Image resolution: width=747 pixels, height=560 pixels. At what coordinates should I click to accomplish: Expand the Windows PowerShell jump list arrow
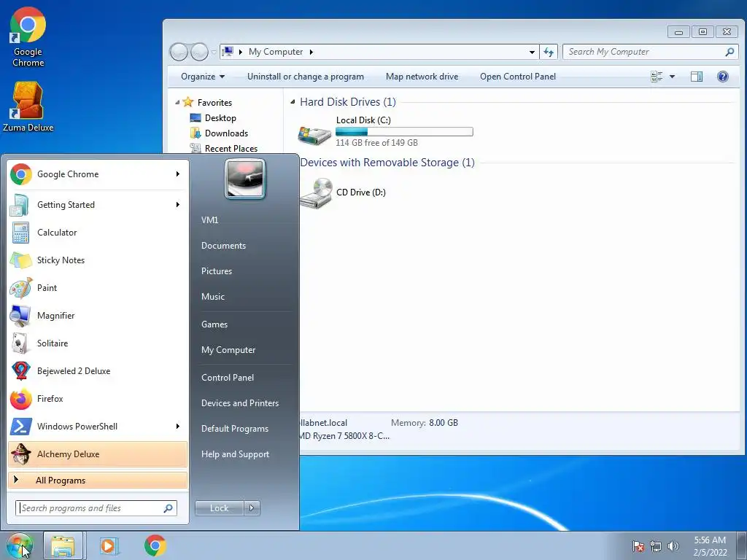(178, 426)
